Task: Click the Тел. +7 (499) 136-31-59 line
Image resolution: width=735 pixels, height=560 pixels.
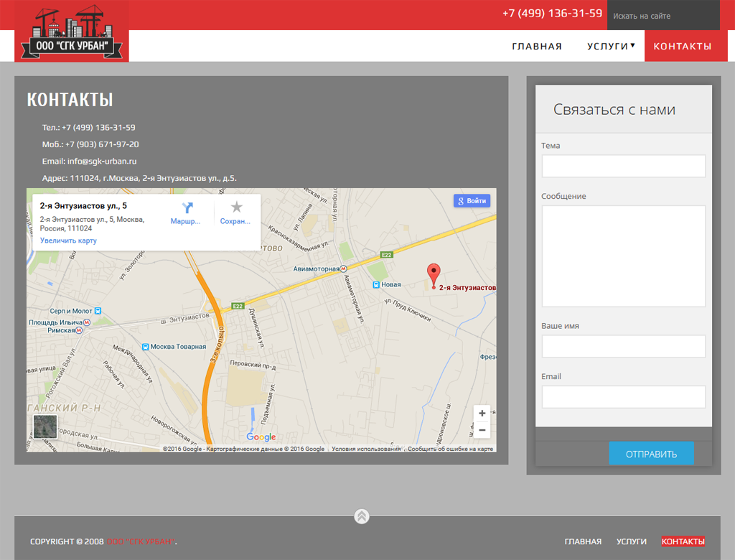Action: 88,127
